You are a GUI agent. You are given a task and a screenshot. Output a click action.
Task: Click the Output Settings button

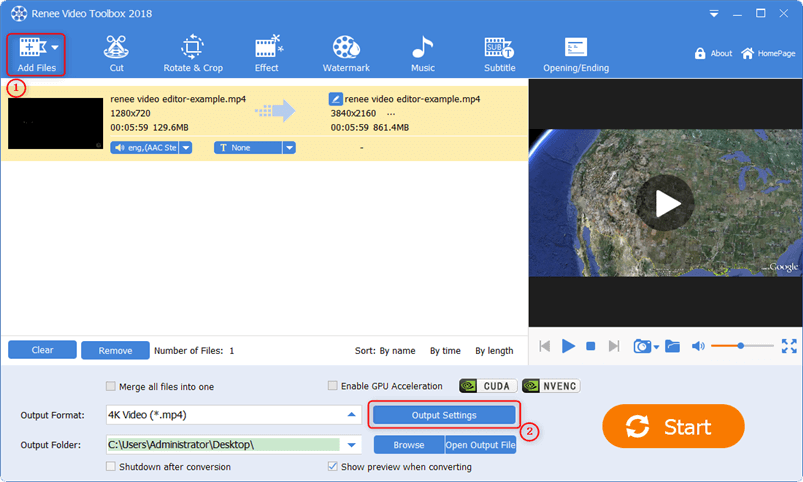point(444,415)
